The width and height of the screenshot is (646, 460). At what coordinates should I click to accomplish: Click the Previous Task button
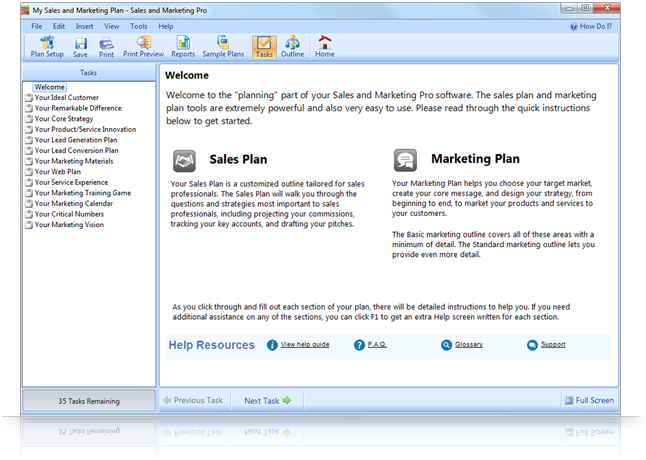click(x=194, y=401)
